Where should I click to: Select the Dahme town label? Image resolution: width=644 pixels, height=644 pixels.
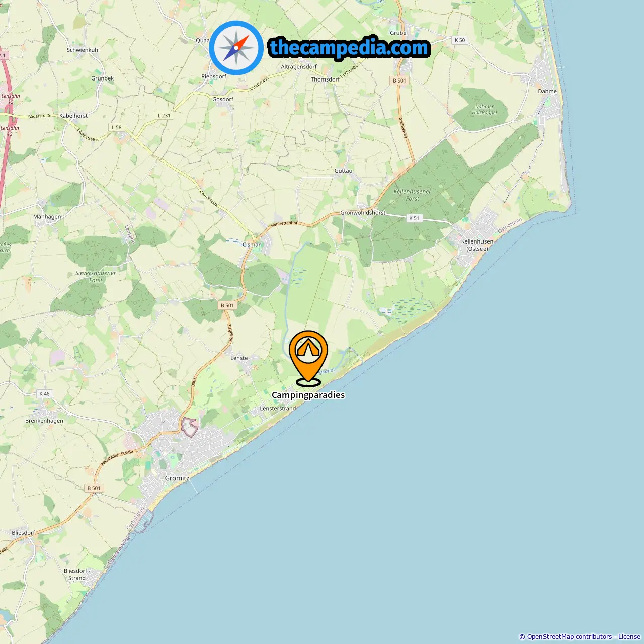tap(547, 91)
